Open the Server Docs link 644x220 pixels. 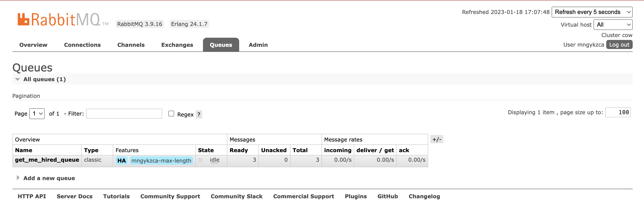coord(74,196)
